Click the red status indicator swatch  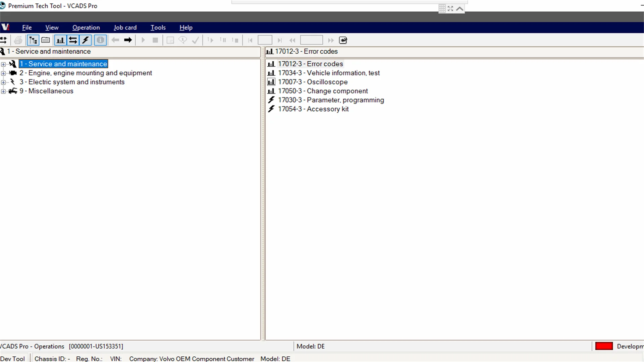604,346
